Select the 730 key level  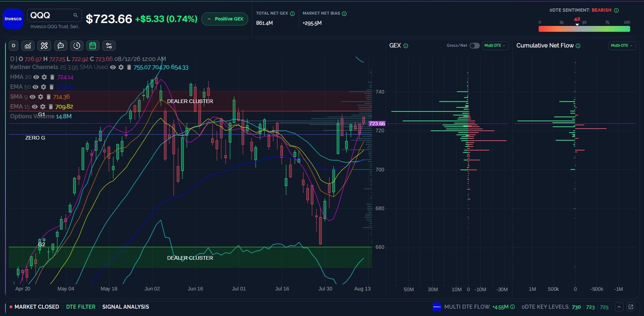[x=576, y=307]
